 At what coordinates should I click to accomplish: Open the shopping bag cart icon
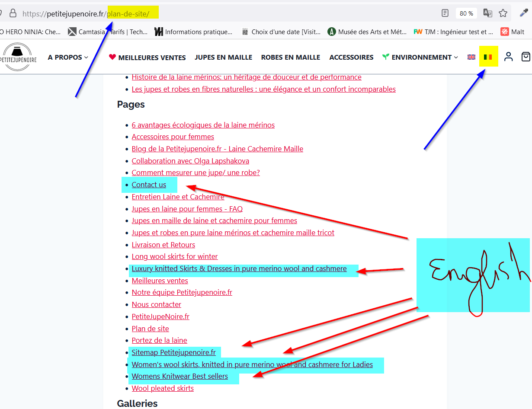click(526, 57)
